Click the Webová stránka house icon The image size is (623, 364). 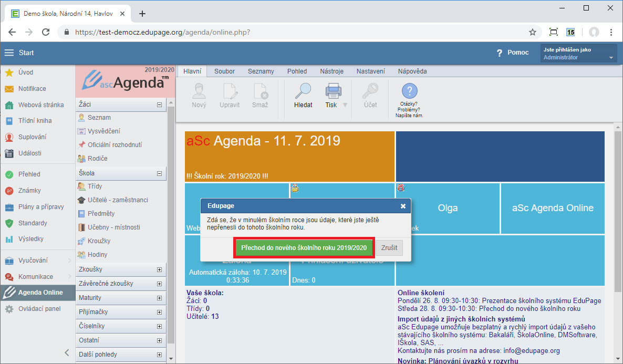(9, 105)
